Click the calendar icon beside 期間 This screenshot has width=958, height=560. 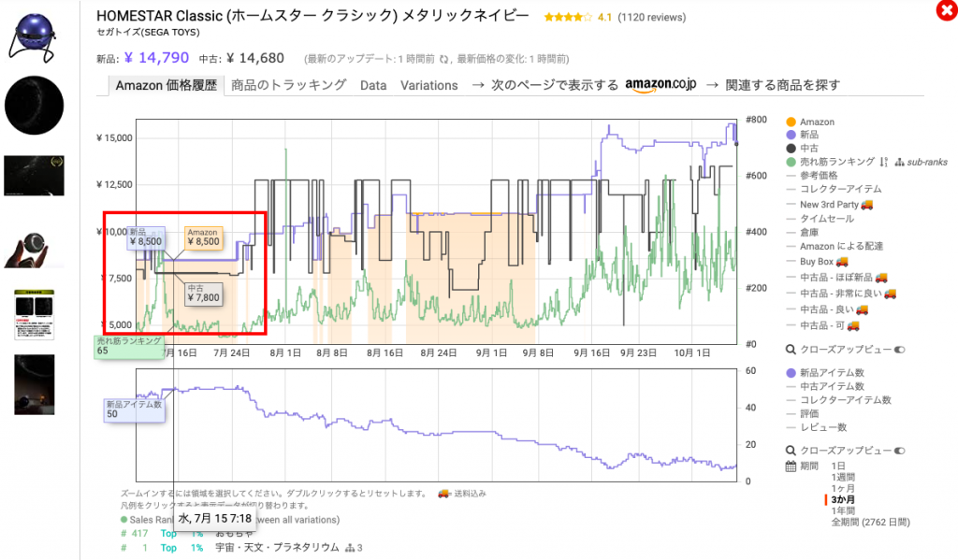click(x=791, y=466)
